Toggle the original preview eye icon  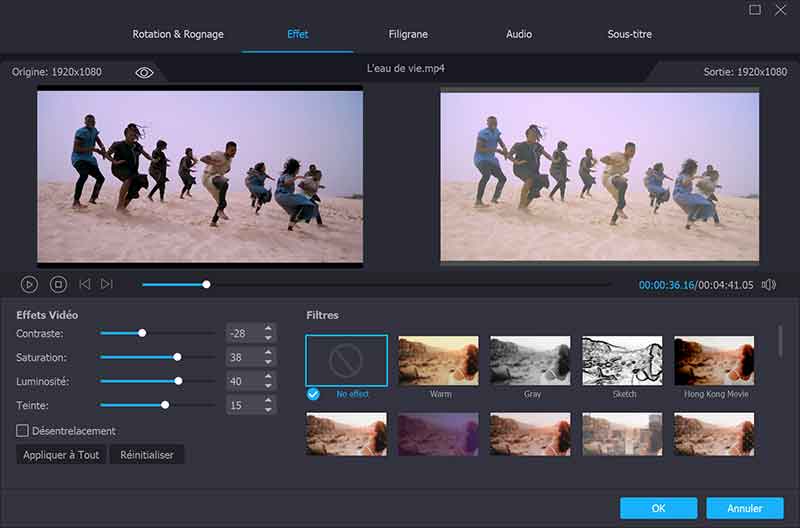pyautogui.click(x=145, y=73)
